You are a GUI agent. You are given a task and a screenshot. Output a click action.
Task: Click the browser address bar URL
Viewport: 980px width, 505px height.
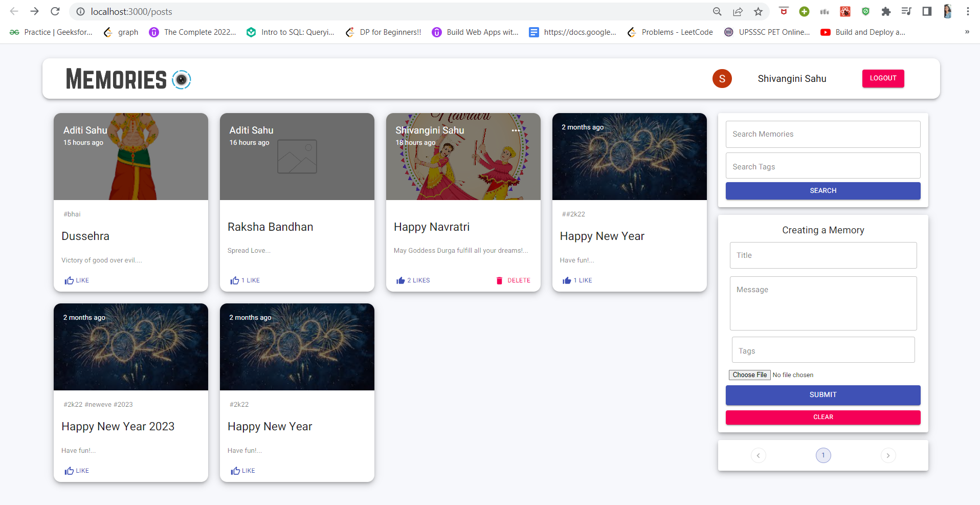(131, 11)
